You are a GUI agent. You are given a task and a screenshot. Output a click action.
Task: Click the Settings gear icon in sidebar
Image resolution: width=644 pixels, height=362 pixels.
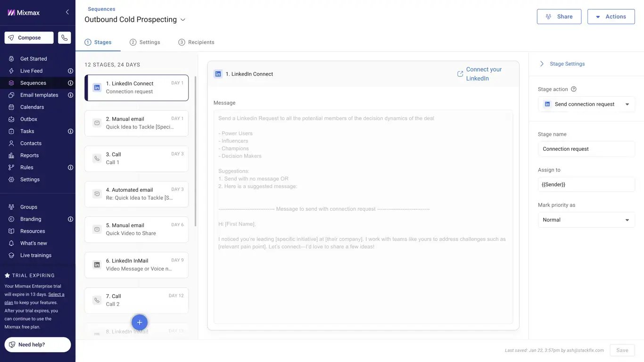click(x=11, y=180)
